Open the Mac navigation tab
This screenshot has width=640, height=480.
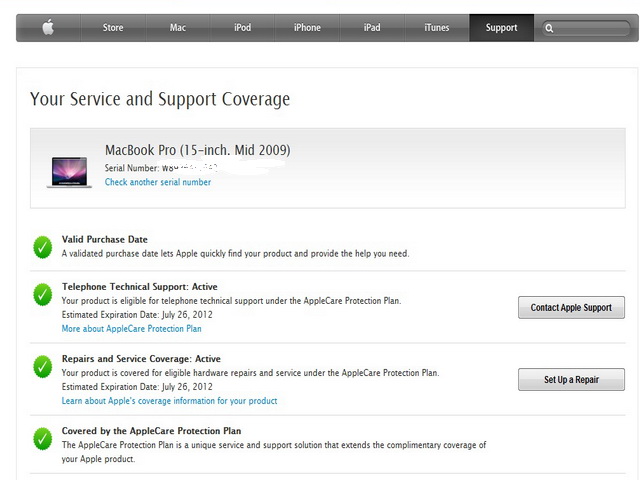[x=178, y=28]
